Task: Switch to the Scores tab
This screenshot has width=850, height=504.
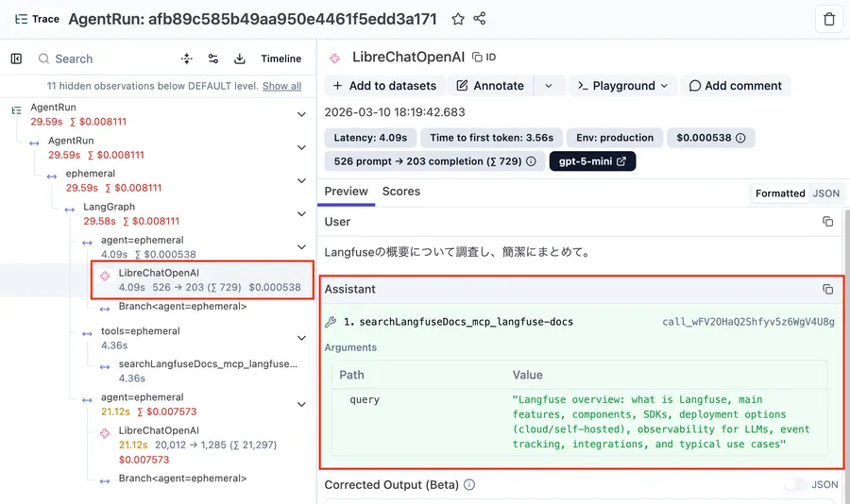Action: (400, 192)
